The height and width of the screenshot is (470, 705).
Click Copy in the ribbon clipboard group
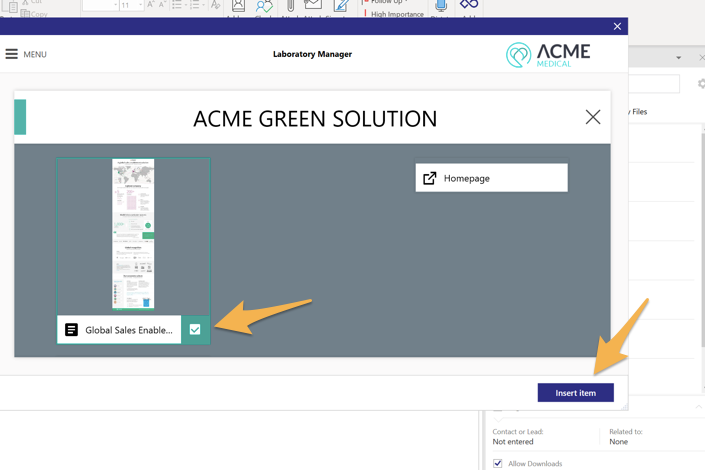pos(34,14)
